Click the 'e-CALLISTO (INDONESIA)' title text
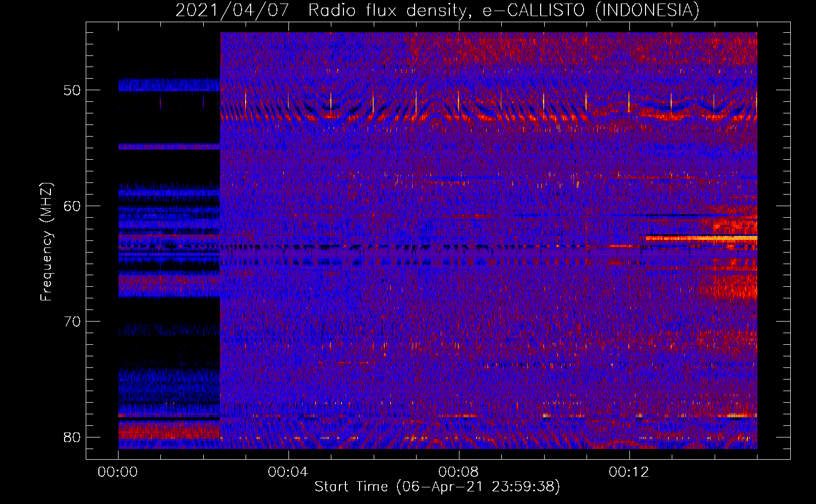Viewport: 816px width, 504px height. pyautogui.click(x=591, y=10)
